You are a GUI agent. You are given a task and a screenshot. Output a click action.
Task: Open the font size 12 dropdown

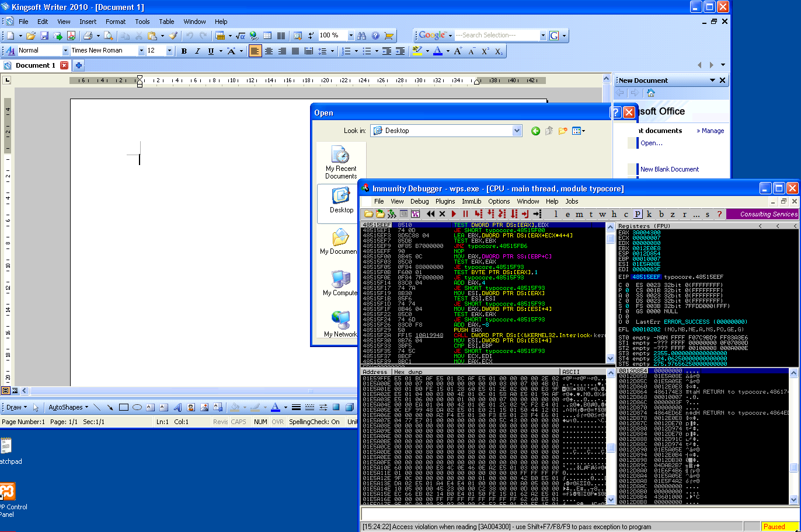[169, 51]
